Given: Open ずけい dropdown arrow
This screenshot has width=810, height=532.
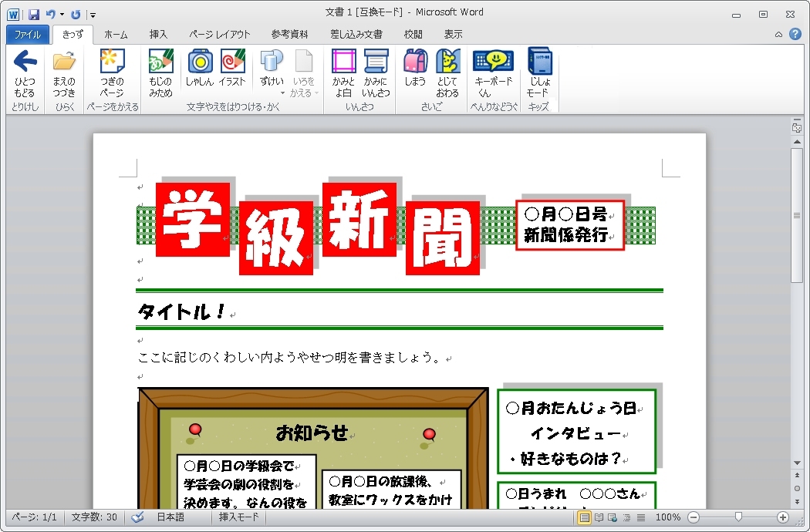Looking at the screenshot, I should [x=282, y=93].
